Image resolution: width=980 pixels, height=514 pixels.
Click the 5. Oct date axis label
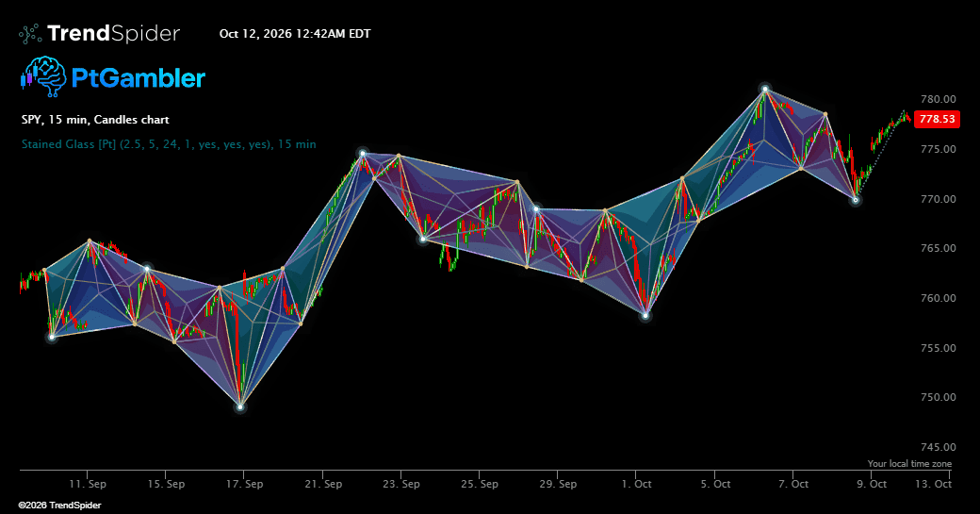point(715,484)
